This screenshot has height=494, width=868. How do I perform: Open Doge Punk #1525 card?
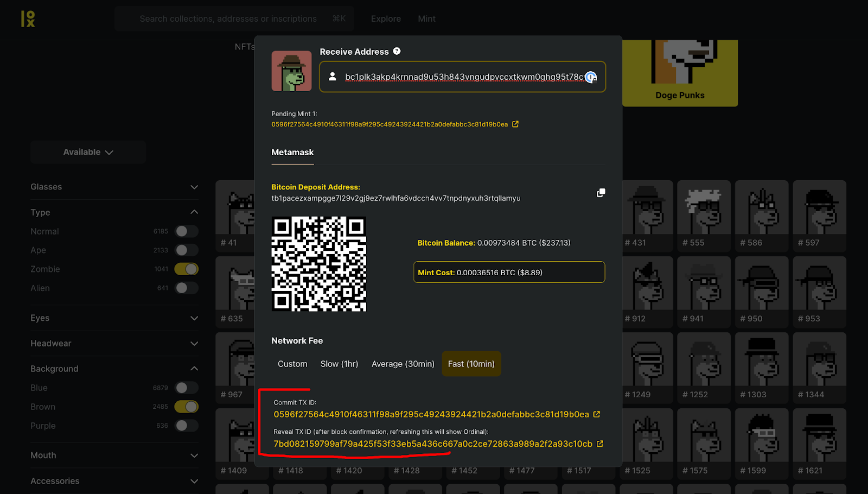(x=646, y=444)
